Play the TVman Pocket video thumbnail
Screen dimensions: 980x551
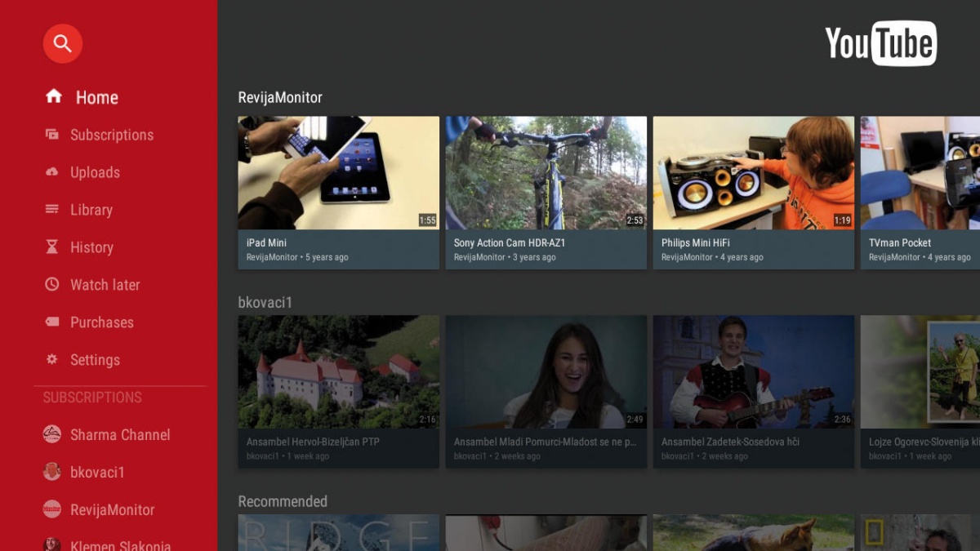tap(920, 173)
